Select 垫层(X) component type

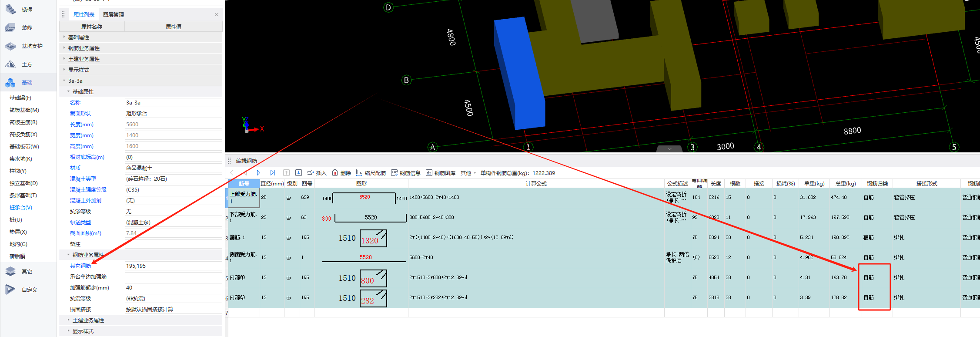coord(18,232)
